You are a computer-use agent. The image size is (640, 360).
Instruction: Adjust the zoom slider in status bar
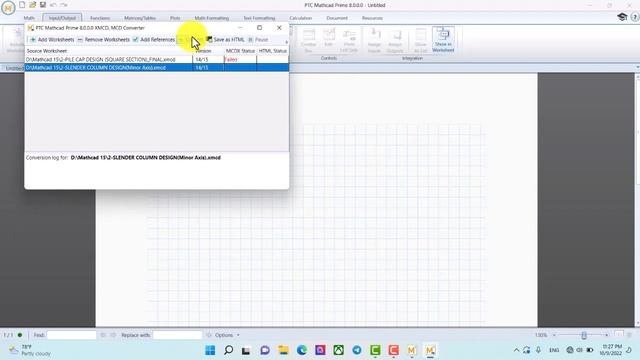(584, 335)
